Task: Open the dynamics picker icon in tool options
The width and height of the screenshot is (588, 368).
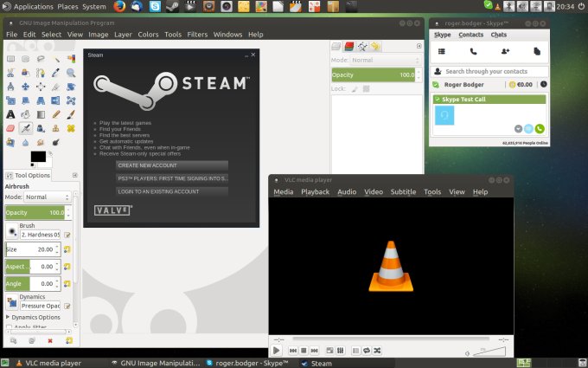Action: click(11, 302)
